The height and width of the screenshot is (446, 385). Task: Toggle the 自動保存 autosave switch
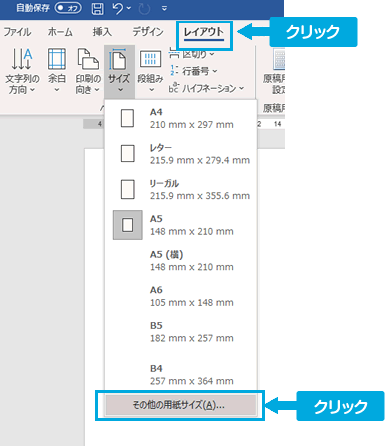pyautogui.click(x=68, y=8)
